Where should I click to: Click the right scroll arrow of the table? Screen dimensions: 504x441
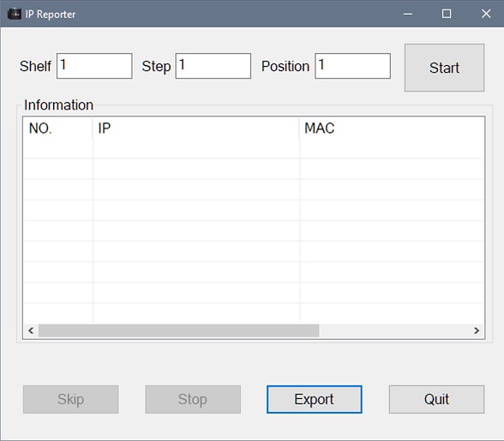[x=477, y=331]
